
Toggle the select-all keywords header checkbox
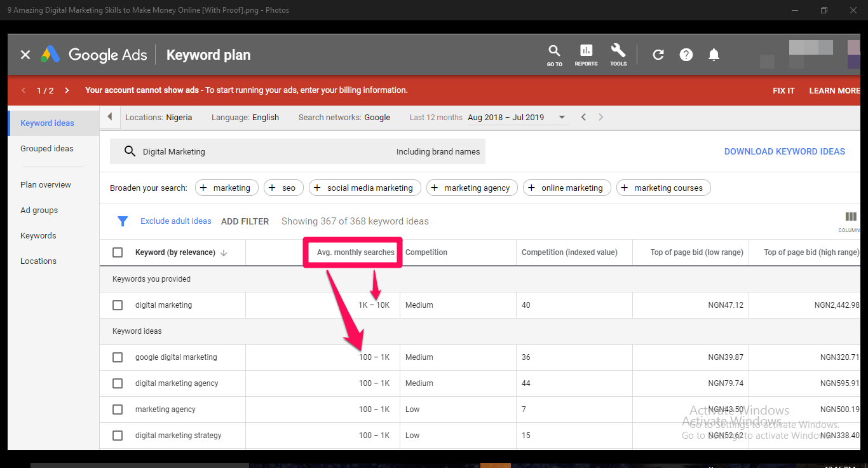coord(118,252)
